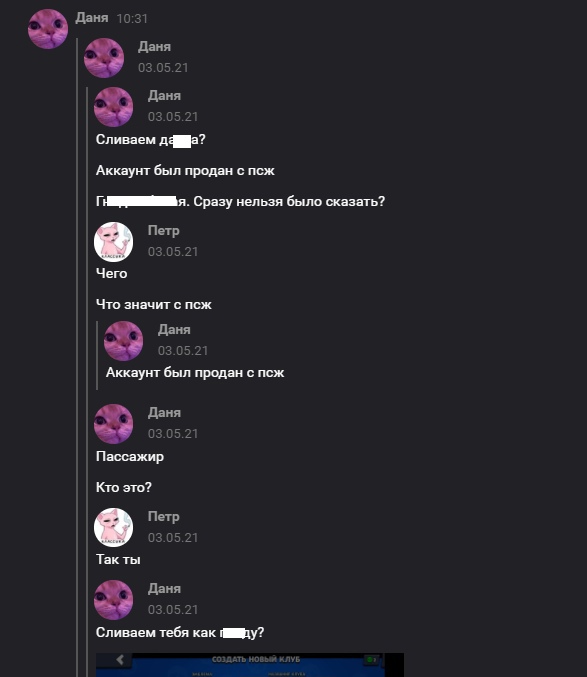Click the message 'Пассажир'

130,457
